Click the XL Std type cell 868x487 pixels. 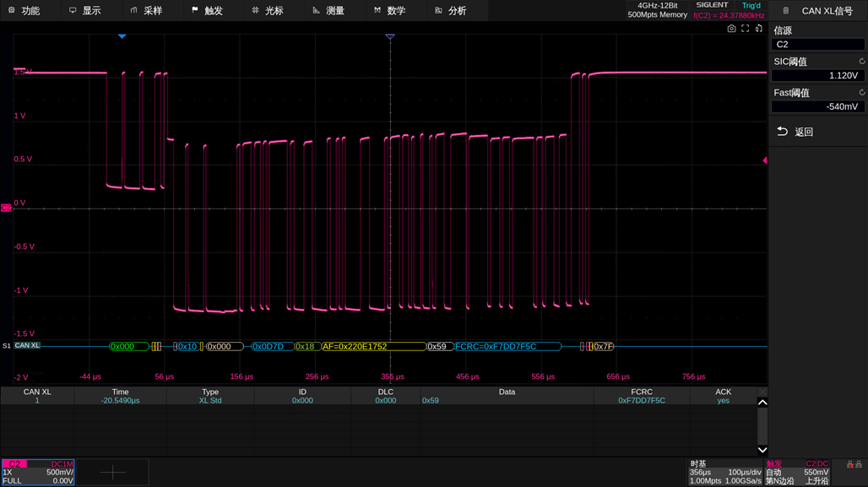(x=210, y=401)
